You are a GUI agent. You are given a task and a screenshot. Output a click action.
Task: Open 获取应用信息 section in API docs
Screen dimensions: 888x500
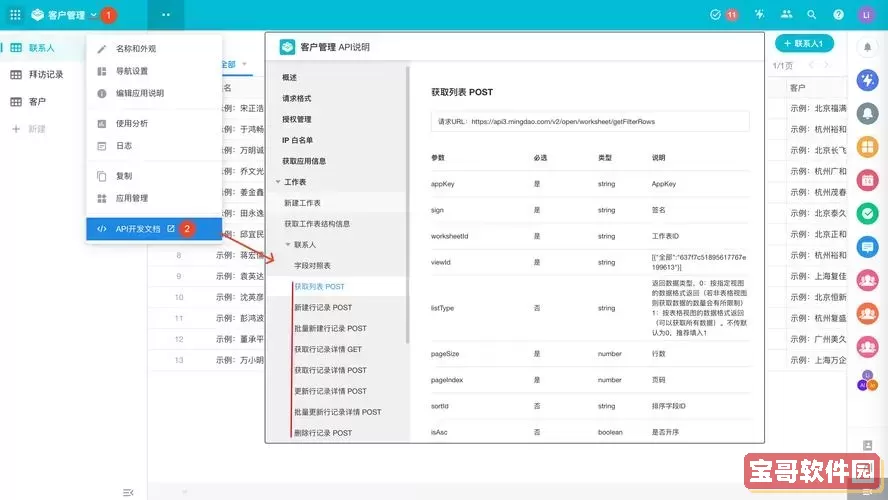pos(304,161)
